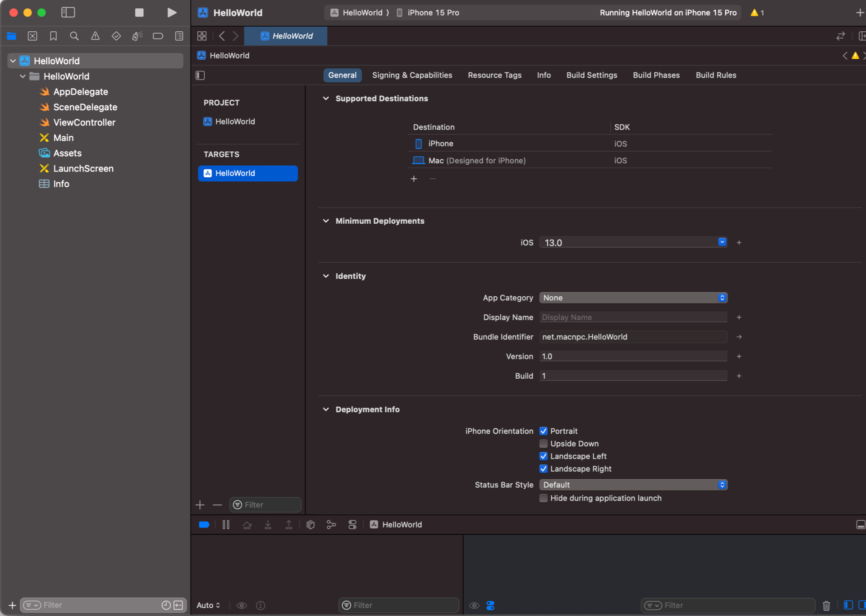Switch to Signing & Capabilities tab

412,75
